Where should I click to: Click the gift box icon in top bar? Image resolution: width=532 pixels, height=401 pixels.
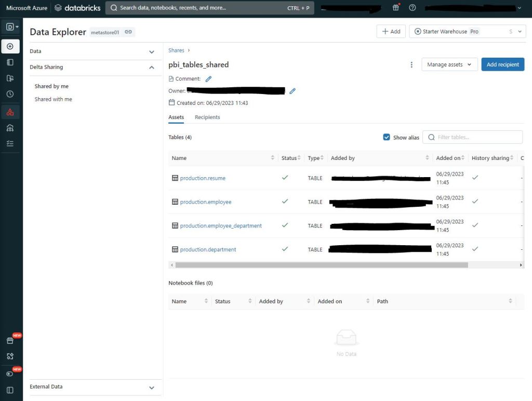point(396,8)
